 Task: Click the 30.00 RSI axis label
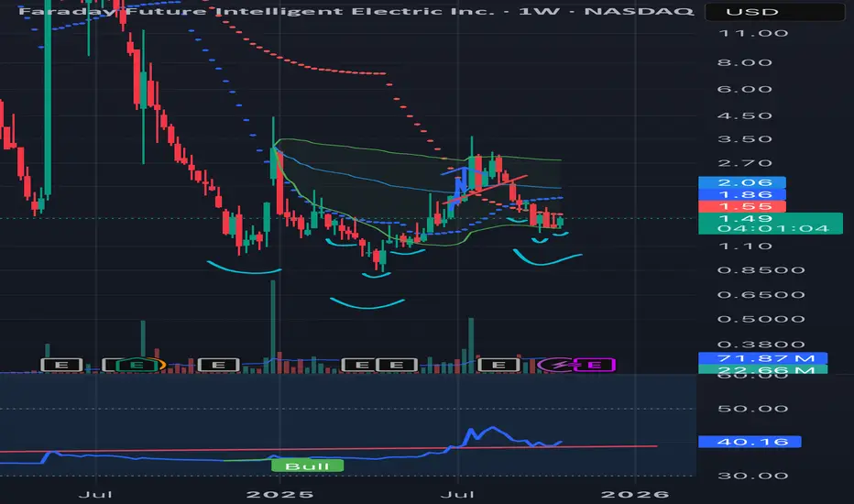coord(752,476)
